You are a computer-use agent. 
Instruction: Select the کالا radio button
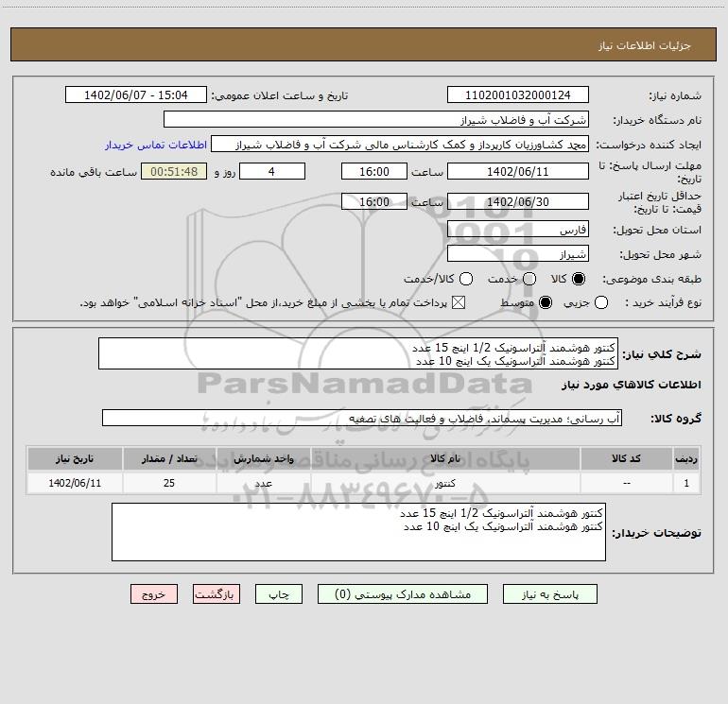point(579,279)
